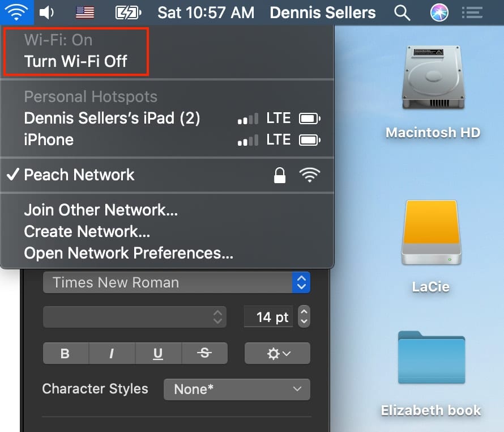Open Spotlight search magnifying glass
The width and height of the screenshot is (504, 432).
(402, 12)
